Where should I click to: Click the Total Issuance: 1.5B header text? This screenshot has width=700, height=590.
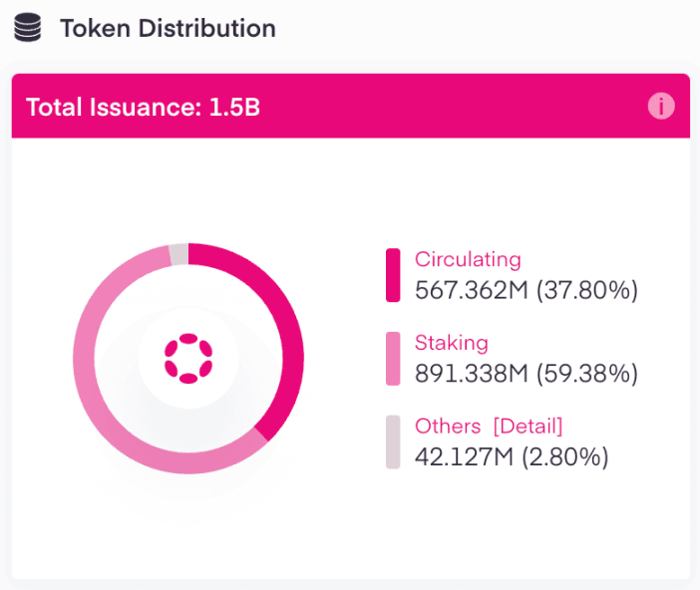point(143,107)
